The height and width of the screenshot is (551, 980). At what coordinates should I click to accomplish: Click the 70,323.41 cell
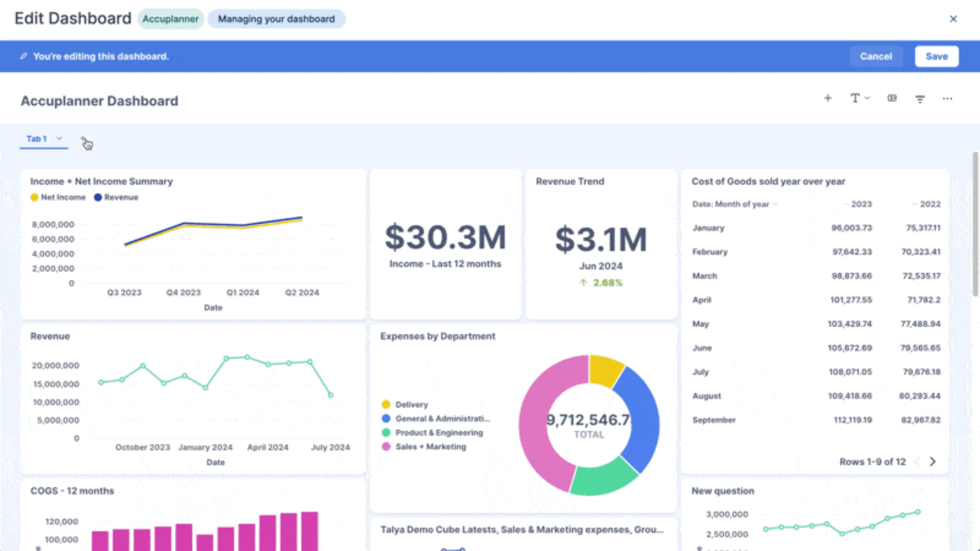921,252
